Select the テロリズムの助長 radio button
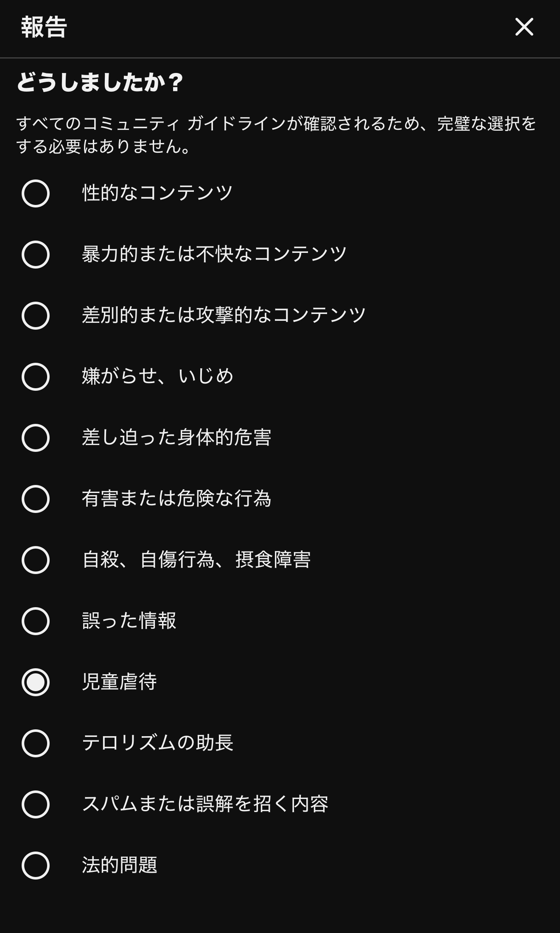Image resolution: width=560 pixels, height=933 pixels. tap(36, 743)
